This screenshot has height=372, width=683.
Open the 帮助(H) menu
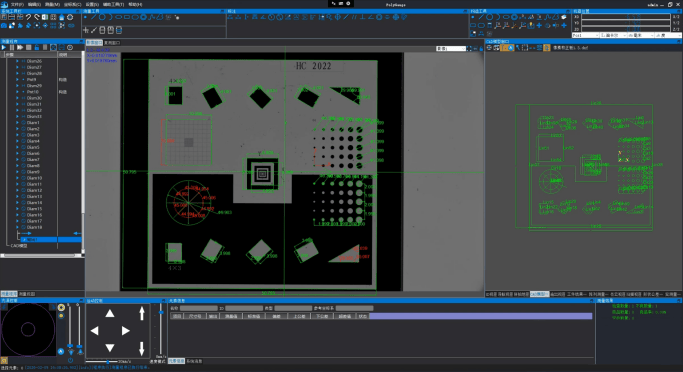135,4
